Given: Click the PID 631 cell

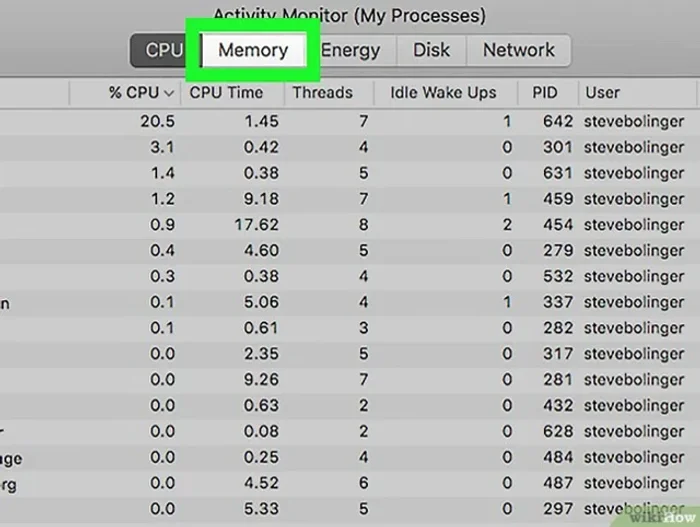Looking at the screenshot, I should tap(558, 173).
